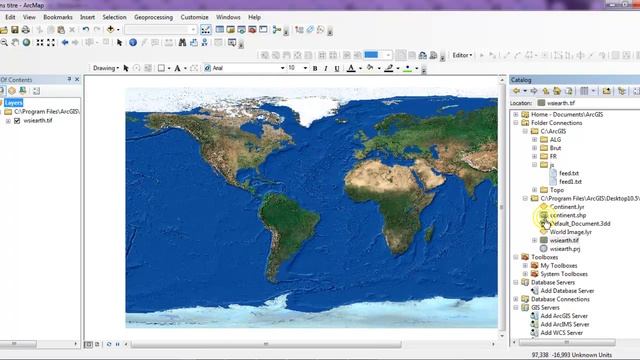Open the Catalog window icon in toolbar
Viewport: 640px width, 360px height.
click(231, 29)
